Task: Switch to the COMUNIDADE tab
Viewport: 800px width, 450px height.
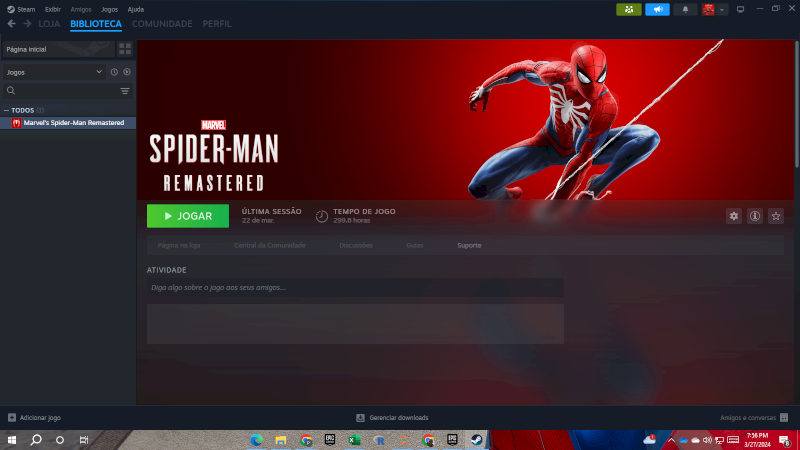Action: 162,23
